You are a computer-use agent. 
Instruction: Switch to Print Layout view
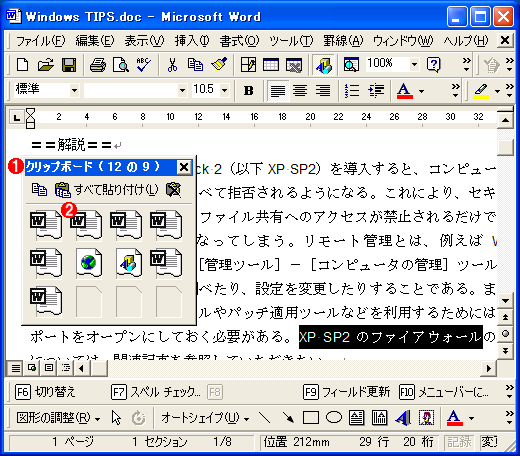coord(49,368)
